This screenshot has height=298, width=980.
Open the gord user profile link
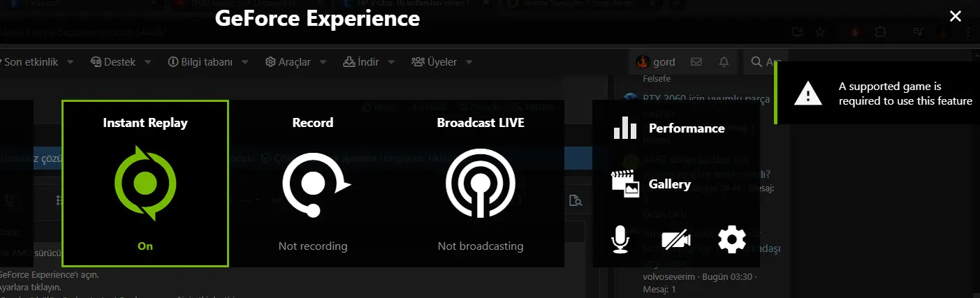pyautogui.click(x=655, y=62)
